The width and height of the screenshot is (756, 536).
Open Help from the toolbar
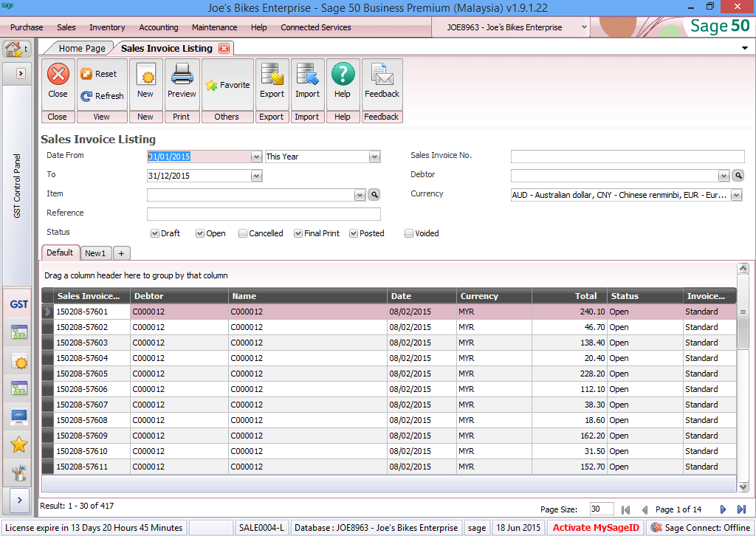click(343, 83)
